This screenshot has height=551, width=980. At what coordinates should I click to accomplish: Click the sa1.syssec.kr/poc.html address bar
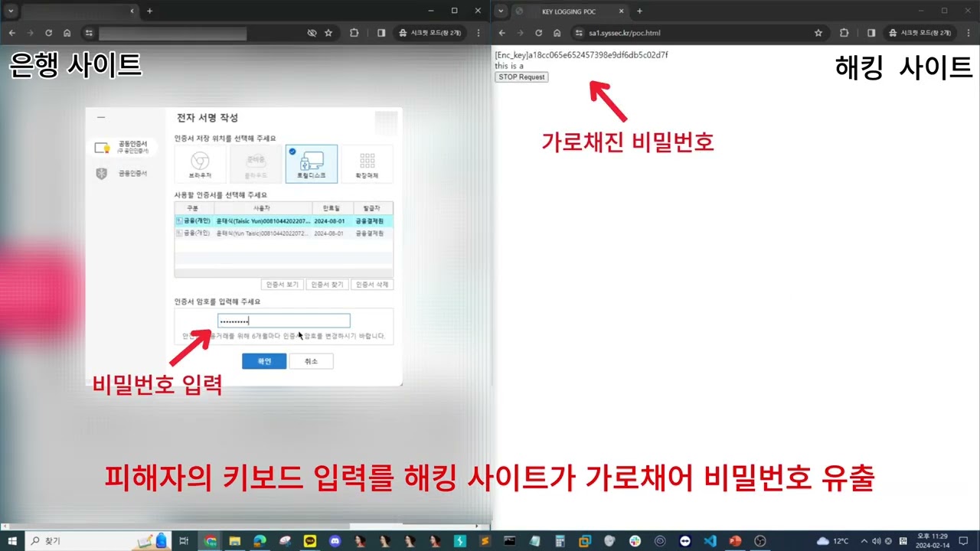698,33
